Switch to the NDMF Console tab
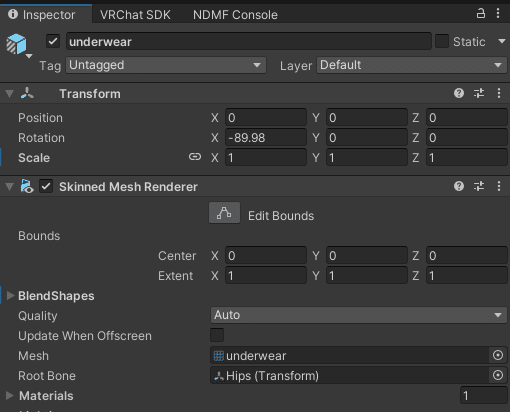The width and height of the screenshot is (510, 412). tap(235, 15)
